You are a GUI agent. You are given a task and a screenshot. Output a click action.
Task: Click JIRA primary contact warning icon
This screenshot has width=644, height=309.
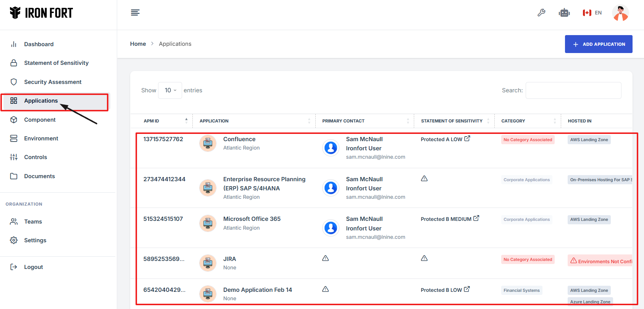click(325, 258)
